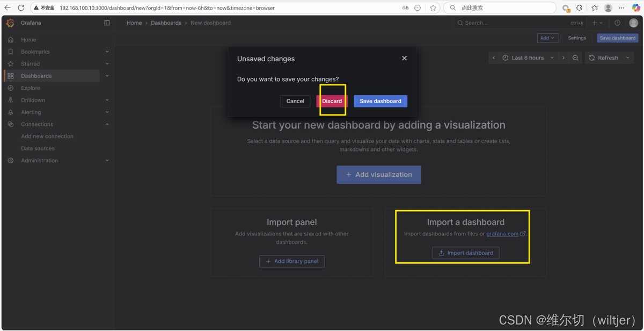This screenshot has width=644, height=331.
Task: Open Alerting in the sidebar
Action: [x=31, y=112]
